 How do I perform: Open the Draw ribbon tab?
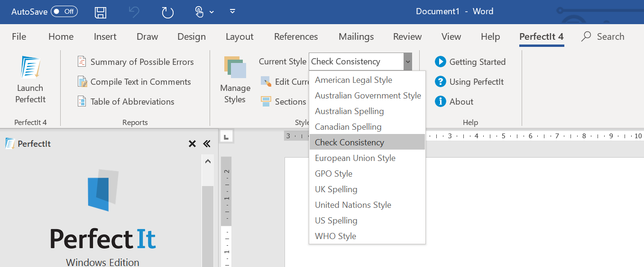pyautogui.click(x=147, y=36)
